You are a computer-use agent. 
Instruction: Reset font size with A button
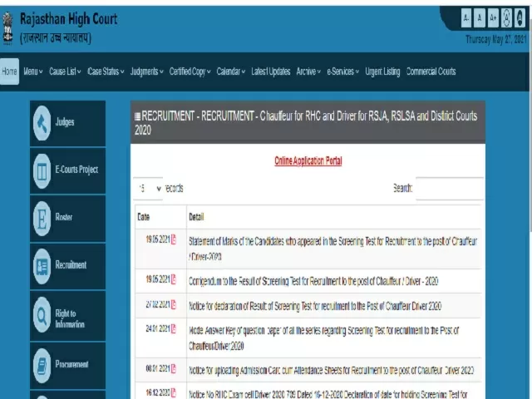[x=479, y=17]
